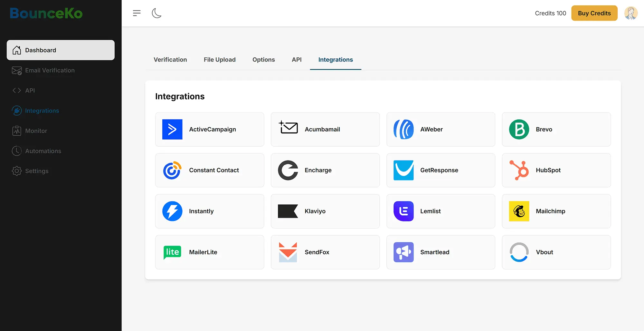Image resolution: width=644 pixels, height=331 pixels.
Task: Click the GetResponse logo icon
Action: [x=403, y=170]
